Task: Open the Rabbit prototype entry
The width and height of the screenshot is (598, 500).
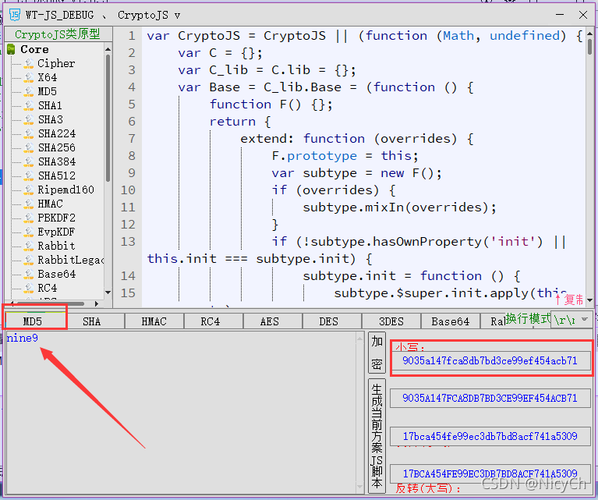Action: [x=56, y=246]
